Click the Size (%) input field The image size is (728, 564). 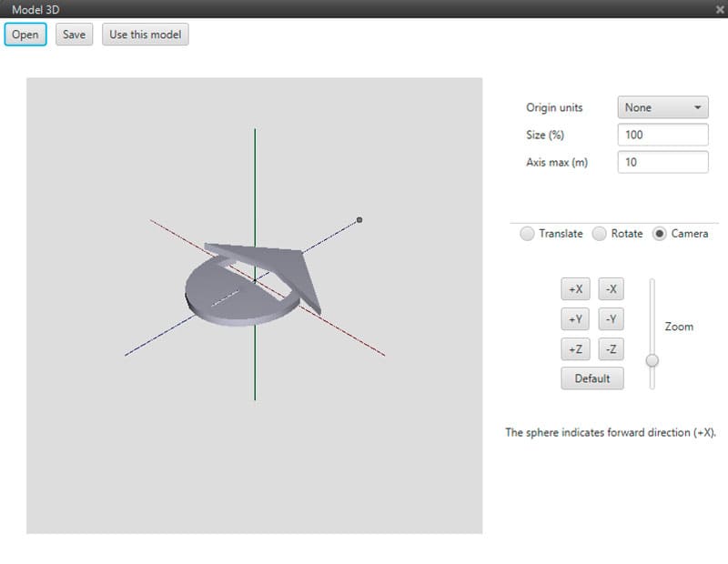pyautogui.click(x=662, y=135)
